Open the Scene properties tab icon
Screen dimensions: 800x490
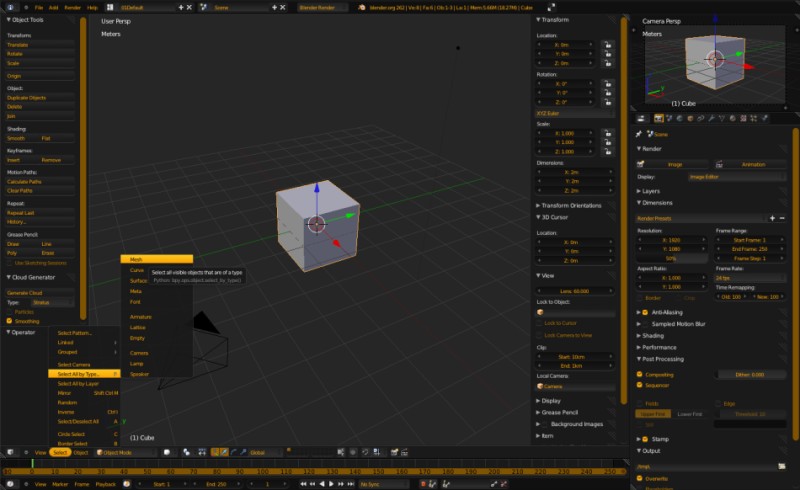point(669,118)
